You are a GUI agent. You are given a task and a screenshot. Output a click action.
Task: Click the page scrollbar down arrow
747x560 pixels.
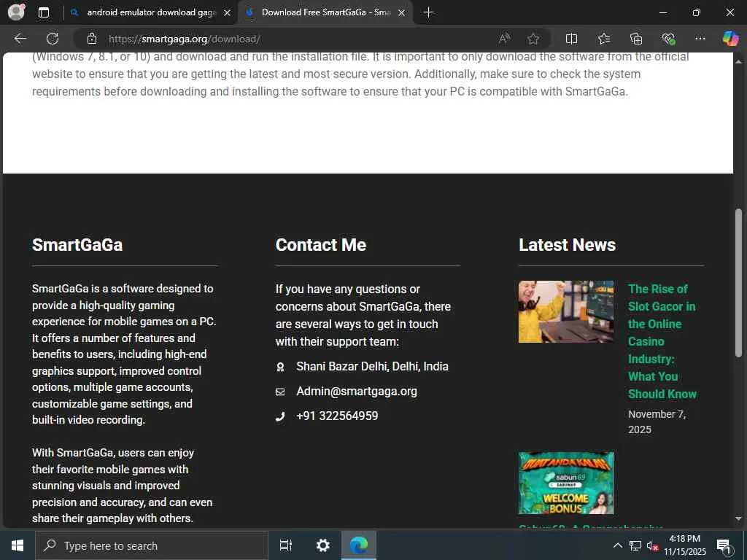(x=738, y=518)
